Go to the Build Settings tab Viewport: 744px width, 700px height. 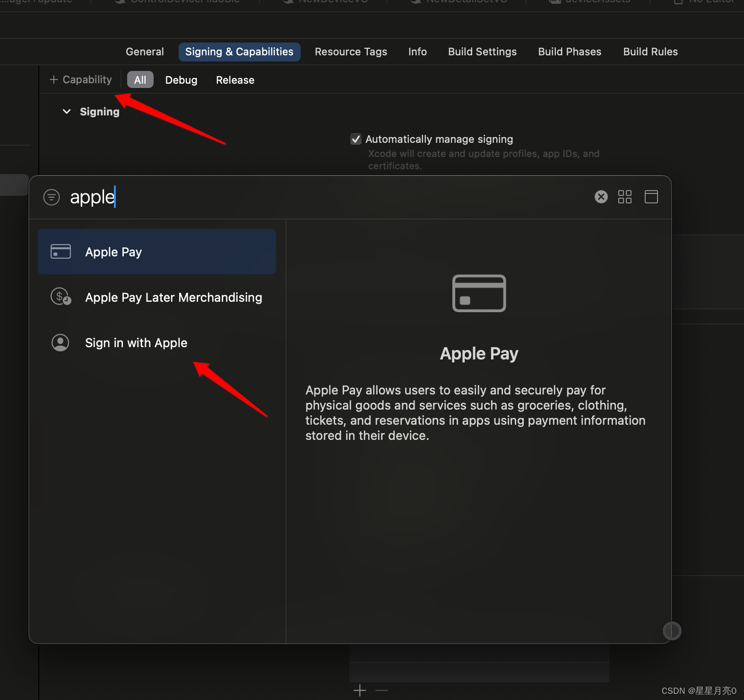tap(482, 52)
